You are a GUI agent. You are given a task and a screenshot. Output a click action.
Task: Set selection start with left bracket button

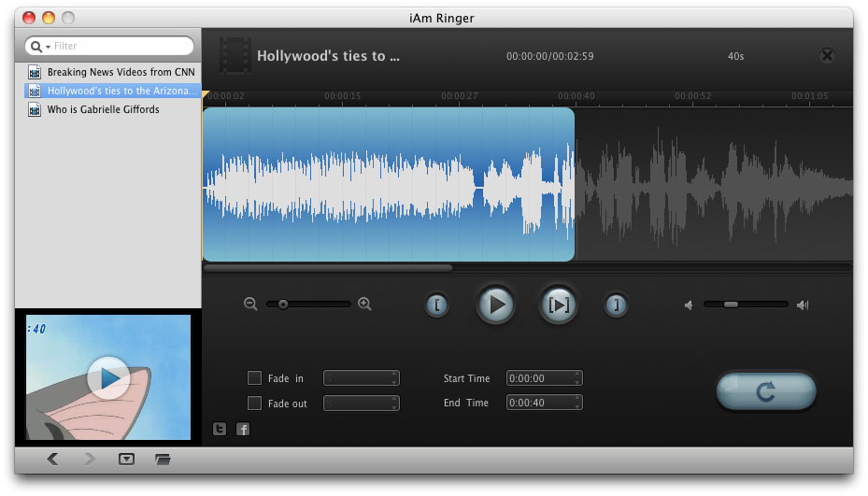click(x=437, y=305)
